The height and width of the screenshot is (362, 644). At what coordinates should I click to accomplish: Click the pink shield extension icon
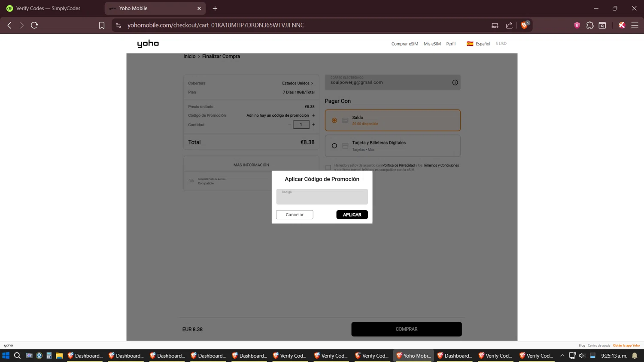pyautogui.click(x=577, y=25)
